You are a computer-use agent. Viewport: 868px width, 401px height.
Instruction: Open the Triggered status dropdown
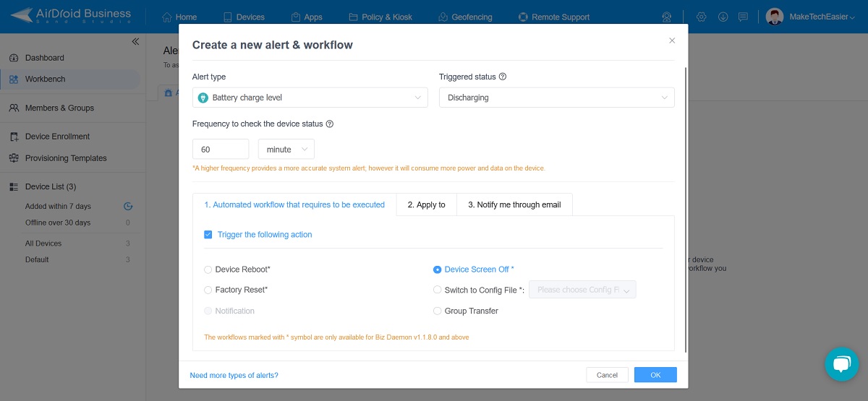pos(557,98)
